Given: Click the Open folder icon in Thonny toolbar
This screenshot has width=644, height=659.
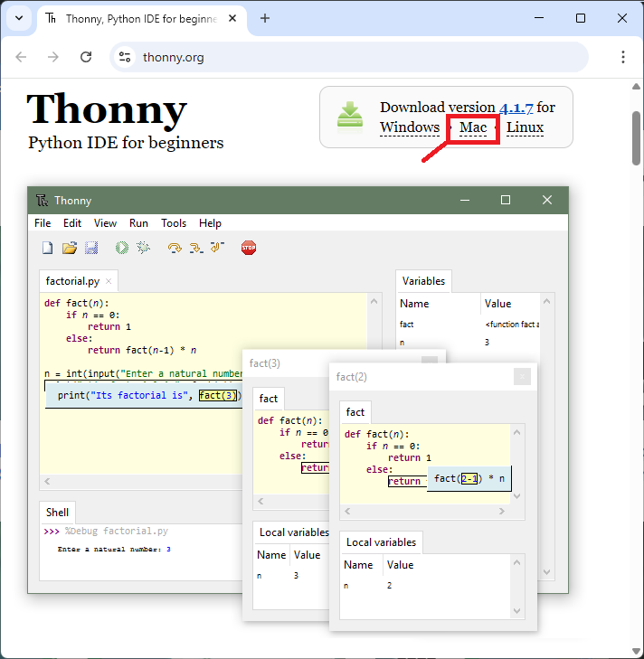Looking at the screenshot, I should [x=69, y=248].
